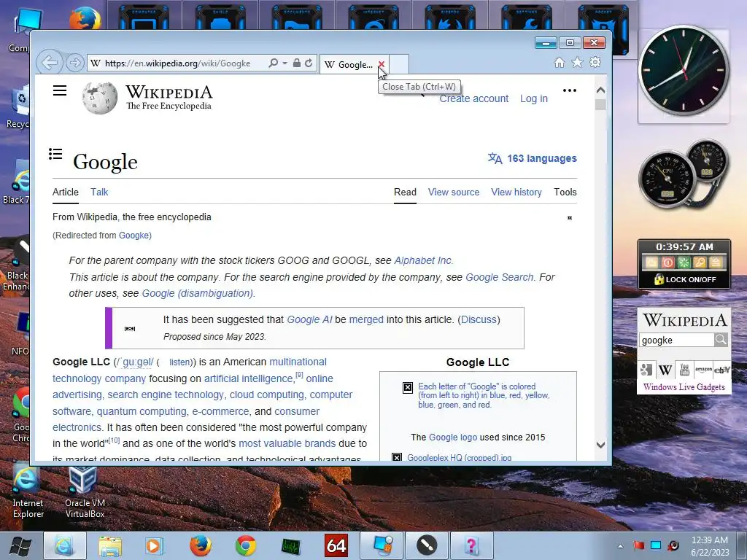The width and height of the screenshot is (747, 560).
Task: Open the Windows Start button
Action: pyautogui.click(x=20, y=545)
